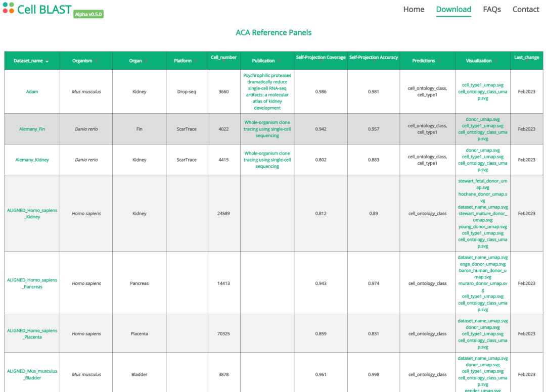The height and width of the screenshot is (392, 546).
Task: Open the Alemany_Kidney dataset link
Action: [32, 160]
